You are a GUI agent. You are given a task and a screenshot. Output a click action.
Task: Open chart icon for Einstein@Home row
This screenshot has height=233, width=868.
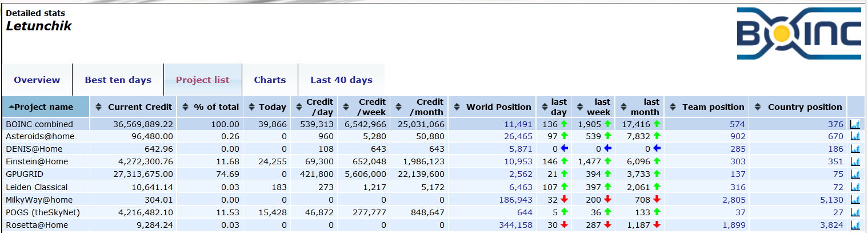(855, 162)
